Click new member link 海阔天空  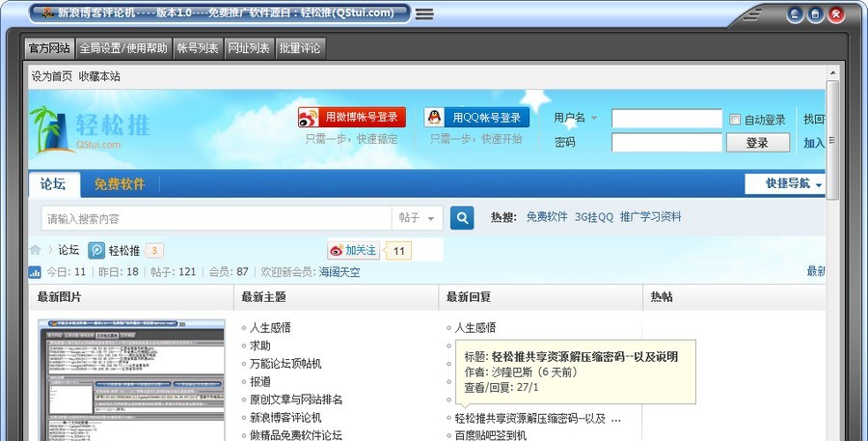[x=339, y=272]
